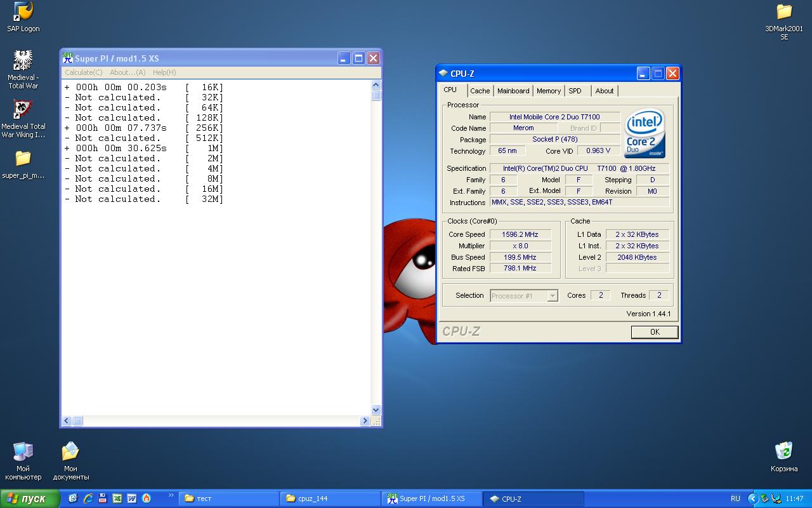Select the 16K result line 00.203s

144,87
